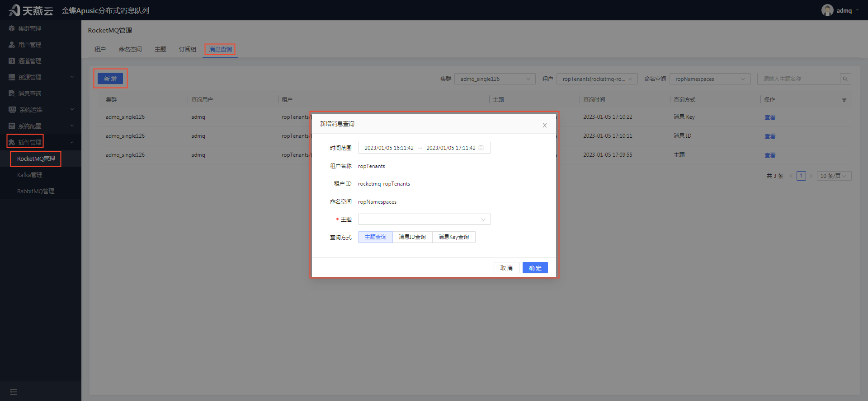This screenshot has height=401, width=868.
Task: Switch to the 命名空间 tab
Action: pyautogui.click(x=130, y=49)
